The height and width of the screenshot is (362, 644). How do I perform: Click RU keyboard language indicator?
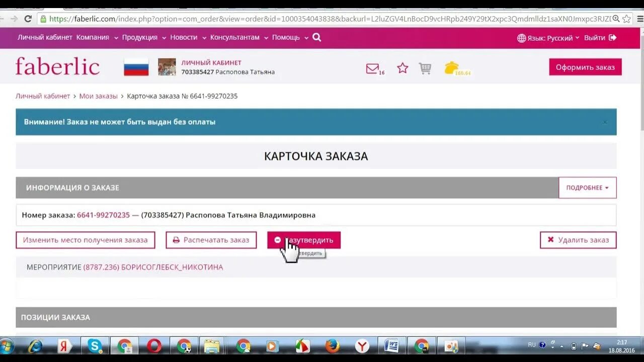pyautogui.click(x=532, y=345)
